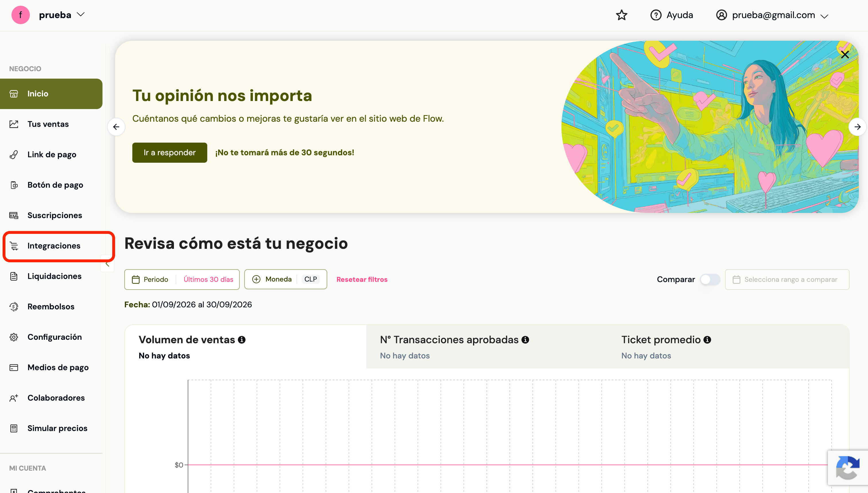This screenshot has width=868, height=493.
Task: Open Inicio in the sidebar
Action: click(51, 94)
